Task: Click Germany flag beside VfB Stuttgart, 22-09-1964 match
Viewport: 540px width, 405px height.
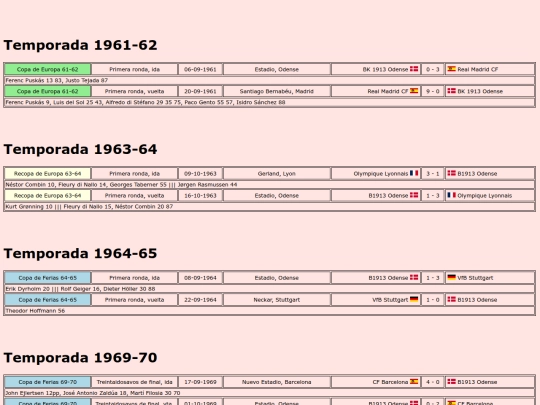Action: click(x=414, y=299)
